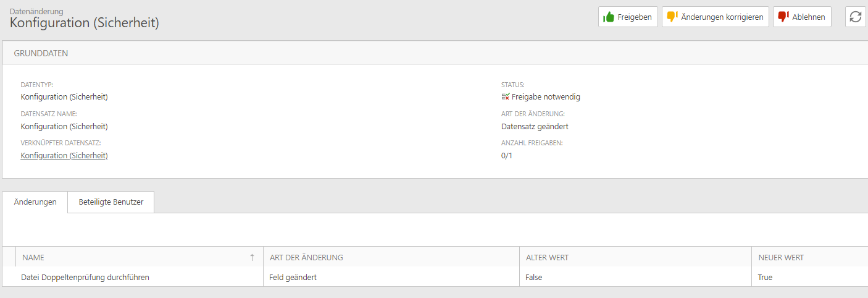Sort by the NAME column header
Viewport: 868px width, 298px height.
pyautogui.click(x=140, y=257)
